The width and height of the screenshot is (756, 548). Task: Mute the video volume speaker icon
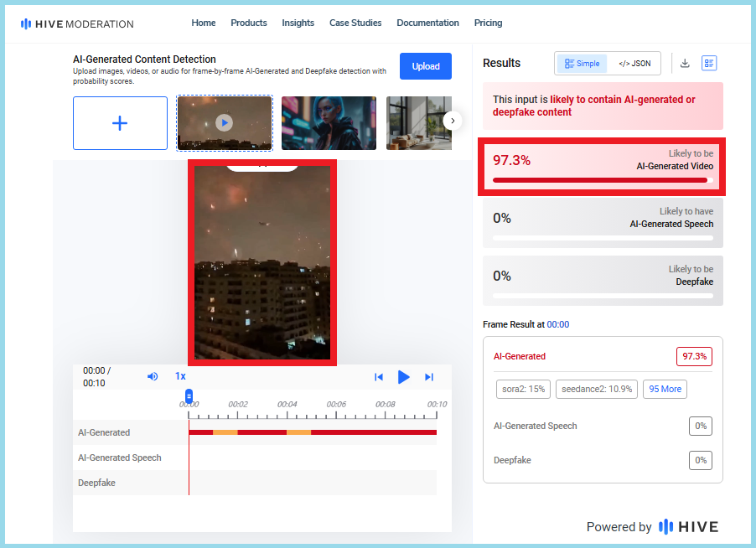[x=153, y=377]
